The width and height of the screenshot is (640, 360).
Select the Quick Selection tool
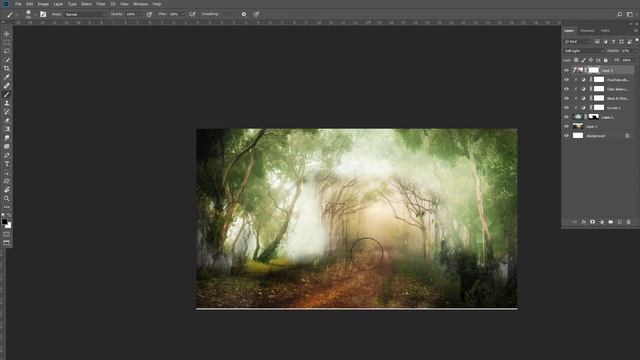click(x=7, y=60)
